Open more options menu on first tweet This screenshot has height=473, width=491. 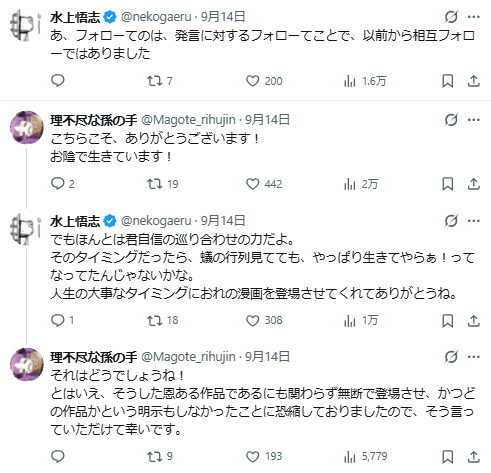(x=474, y=16)
